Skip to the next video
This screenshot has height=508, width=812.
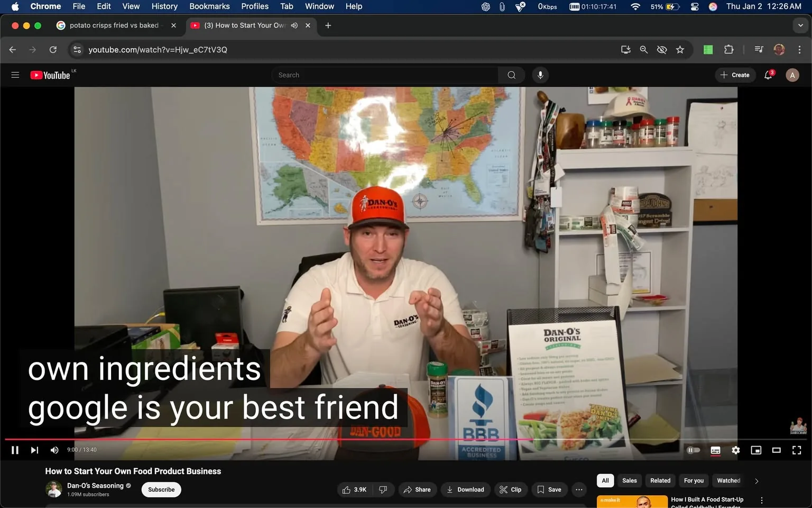pos(34,450)
